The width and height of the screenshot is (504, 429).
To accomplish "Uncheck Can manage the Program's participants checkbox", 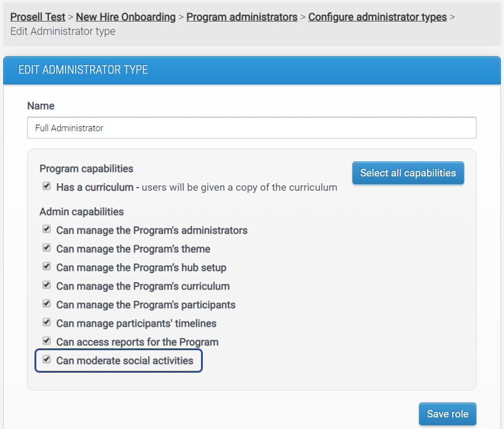I will [46, 304].
